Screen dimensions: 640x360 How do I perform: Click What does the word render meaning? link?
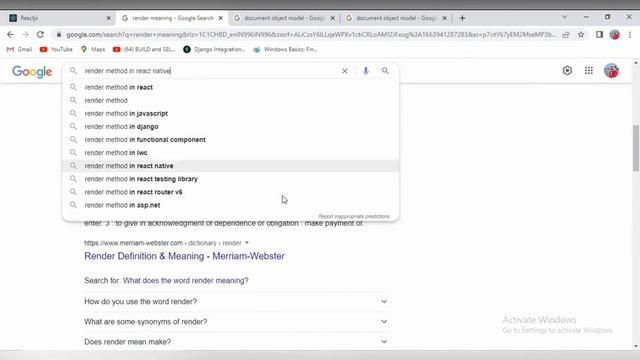pyautogui.click(x=185, y=280)
